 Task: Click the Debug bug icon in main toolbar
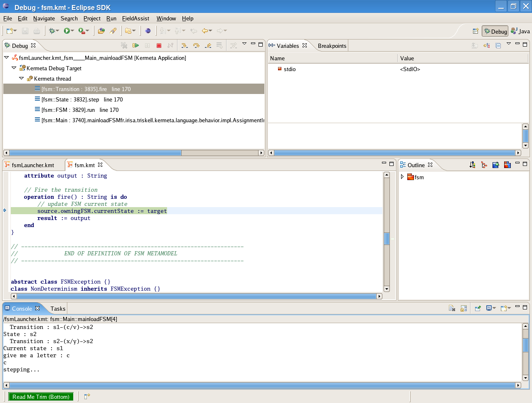[52, 31]
